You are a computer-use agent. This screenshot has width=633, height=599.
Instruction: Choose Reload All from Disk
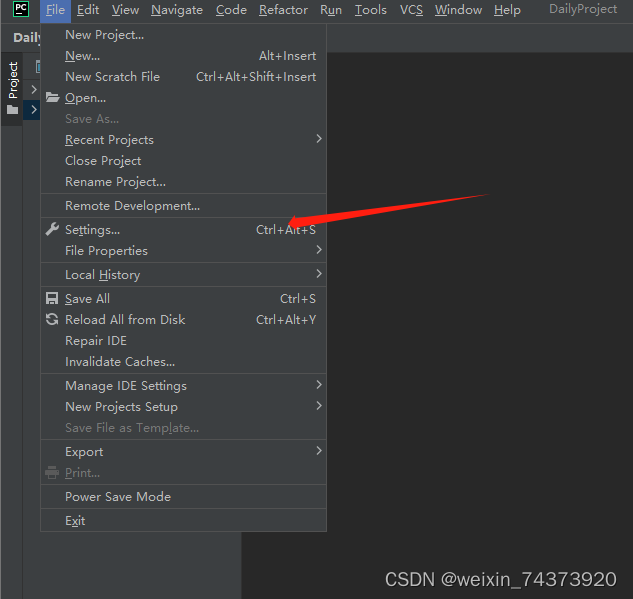[x=183, y=320]
